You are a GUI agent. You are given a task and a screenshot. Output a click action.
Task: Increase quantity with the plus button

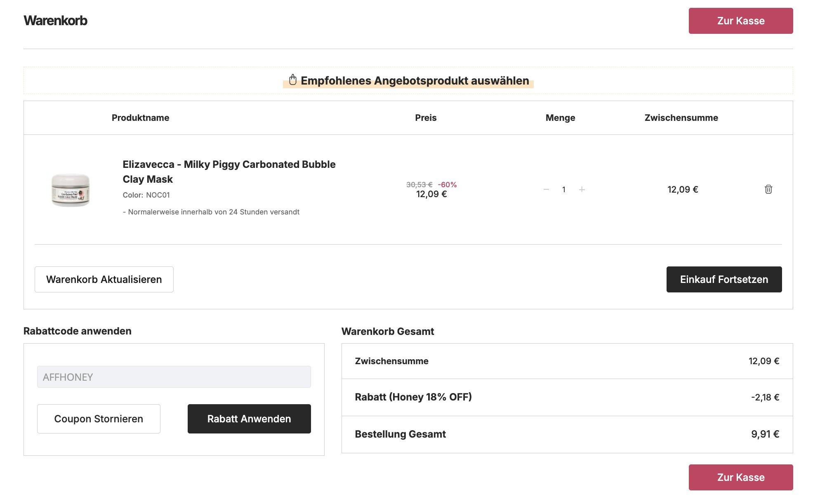582,189
